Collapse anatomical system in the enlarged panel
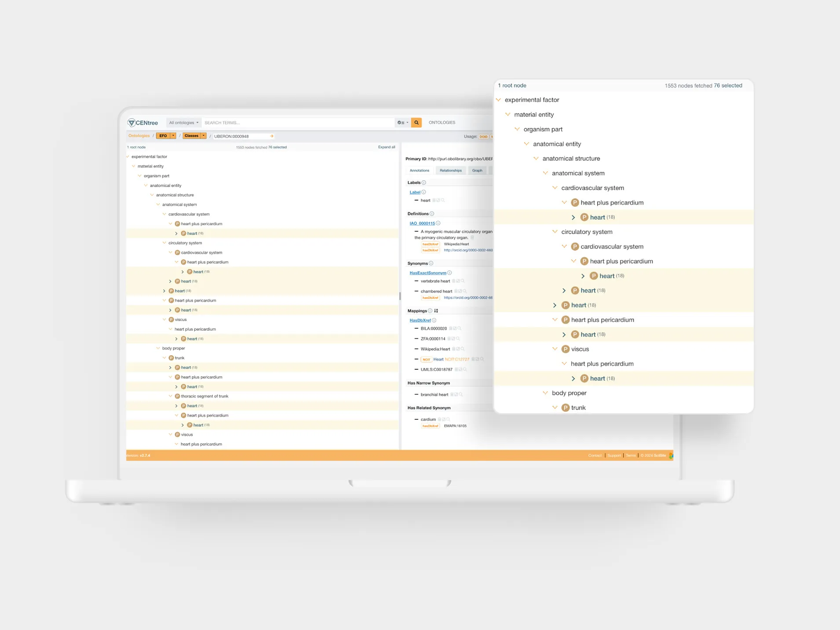This screenshot has height=630, width=840. [545, 173]
